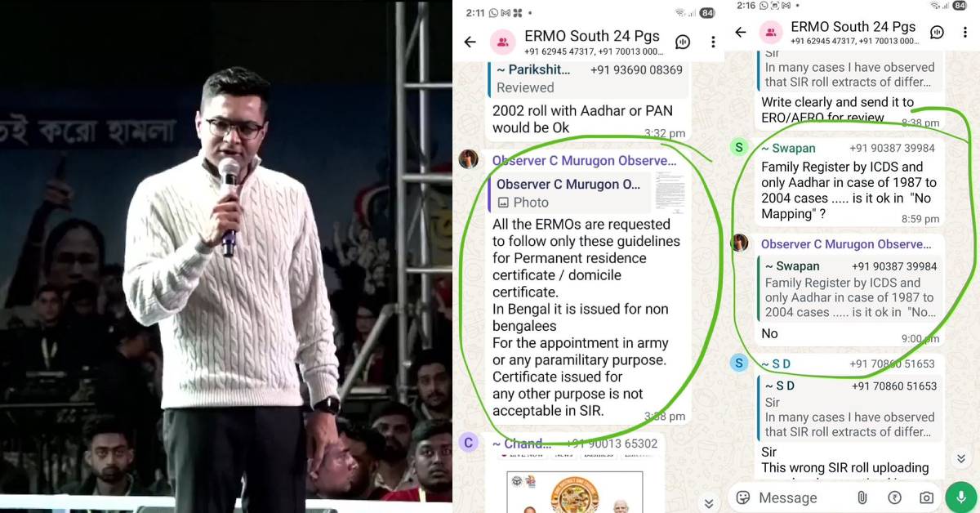Go back using the arrow in the right chat
The width and height of the screenshot is (980, 513).
(740, 33)
